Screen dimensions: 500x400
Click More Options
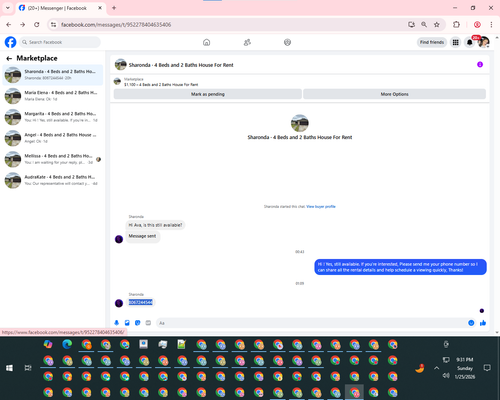[394, 94]
